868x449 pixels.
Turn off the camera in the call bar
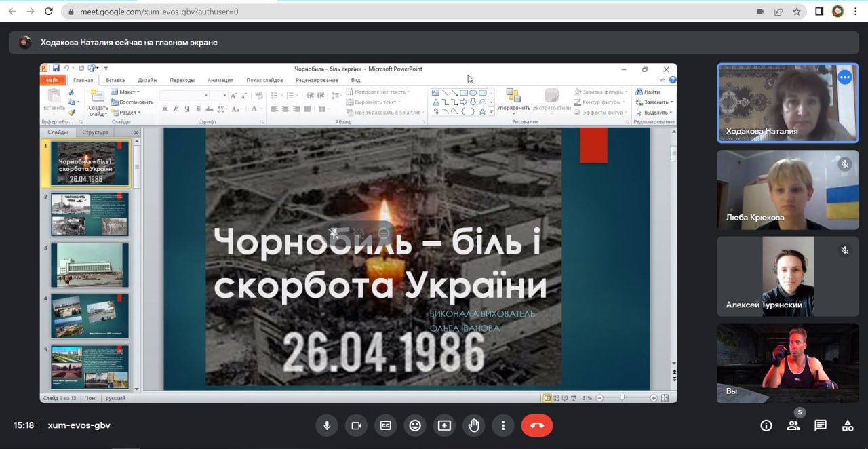tap(356, 425)
